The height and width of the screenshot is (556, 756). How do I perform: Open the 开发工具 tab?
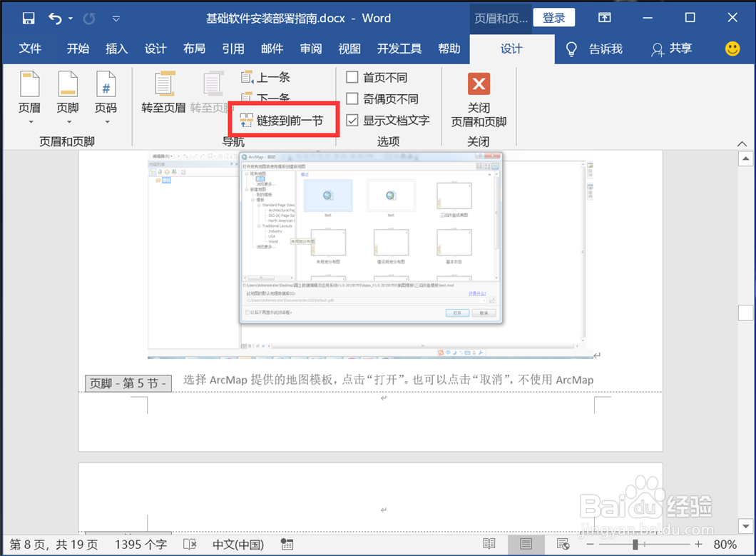pos(399,49)
